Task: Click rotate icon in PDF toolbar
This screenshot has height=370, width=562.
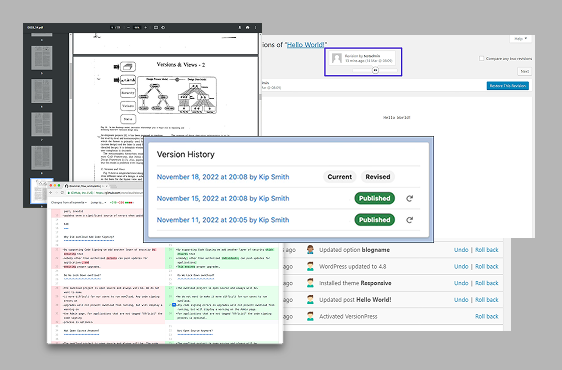Action: click(x=163, y=28)
